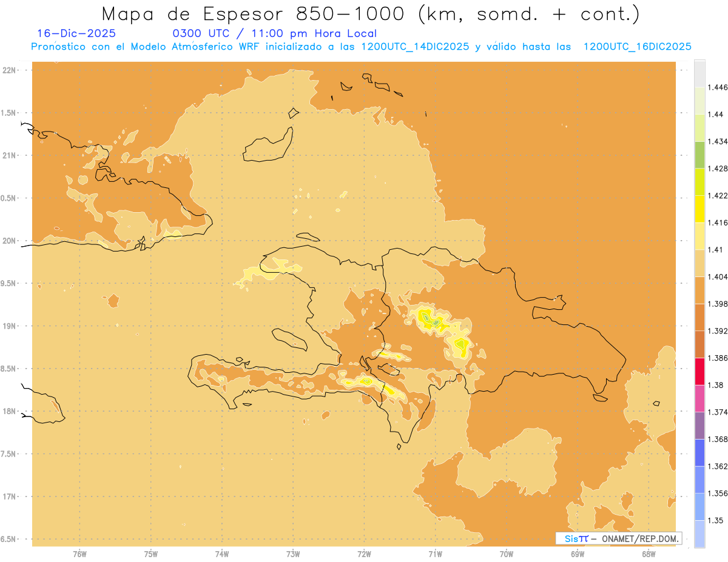The height and width of the screenshot is (562, 728).
Task: Click the '21N' latitude label
Action: point(8,155)
